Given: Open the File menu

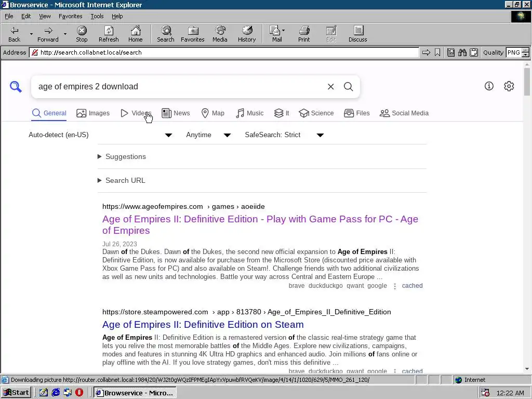Looking at the screenshot, I should coord(9,16).
